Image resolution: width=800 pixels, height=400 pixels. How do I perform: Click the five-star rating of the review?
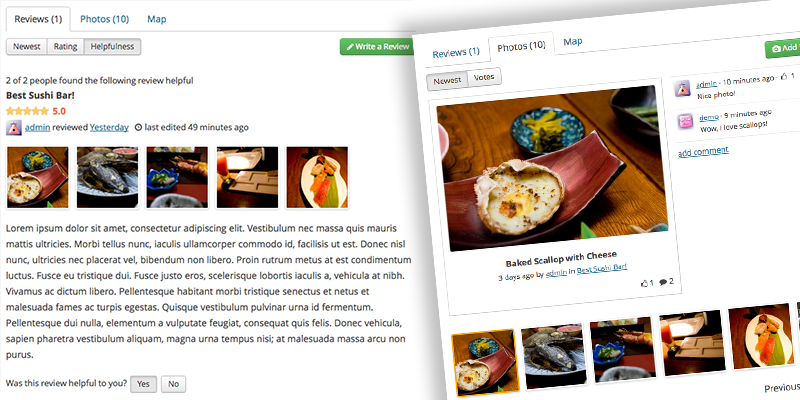pyautogui.click(x=28, y=111)
